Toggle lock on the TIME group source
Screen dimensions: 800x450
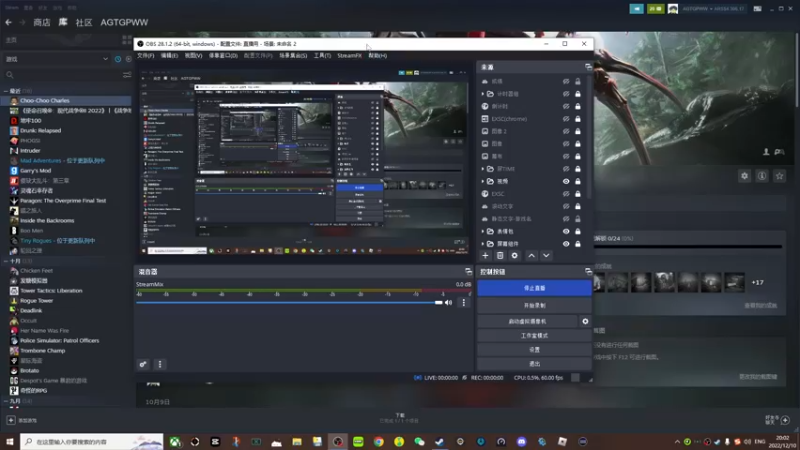(578, 169)
